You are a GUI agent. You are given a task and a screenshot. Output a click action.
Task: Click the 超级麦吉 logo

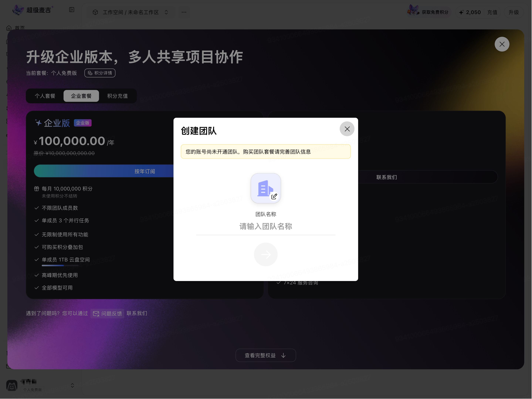point(33,10)
